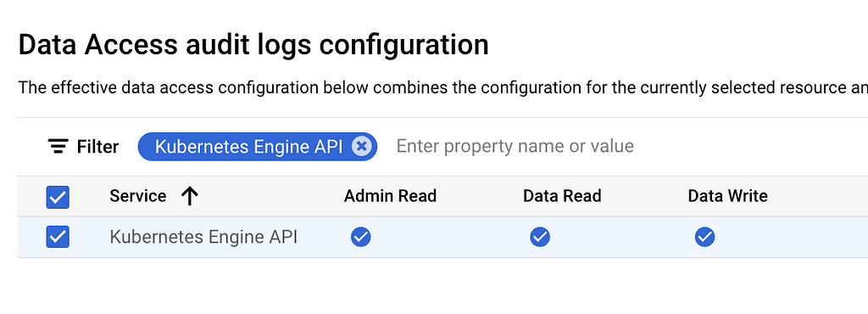Toggle the select-all header checkbox

[58, 197]
